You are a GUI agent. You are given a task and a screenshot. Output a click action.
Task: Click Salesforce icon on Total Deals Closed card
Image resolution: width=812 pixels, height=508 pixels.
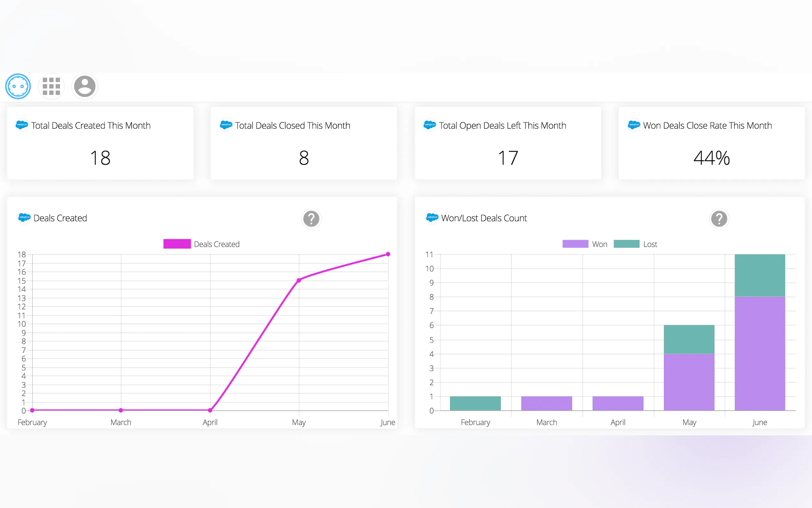226,125
